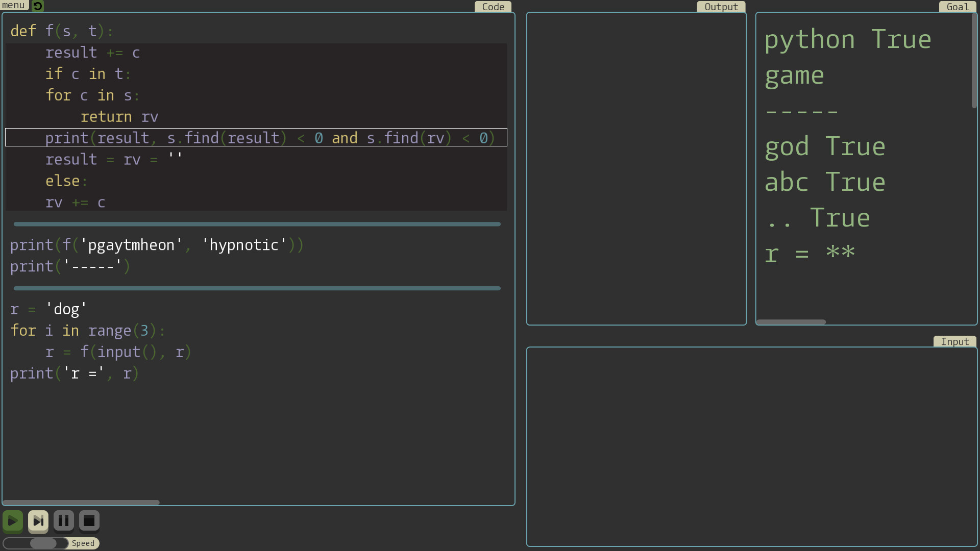
Task: Adjust the Speed slider
Action: coord(43,543)
